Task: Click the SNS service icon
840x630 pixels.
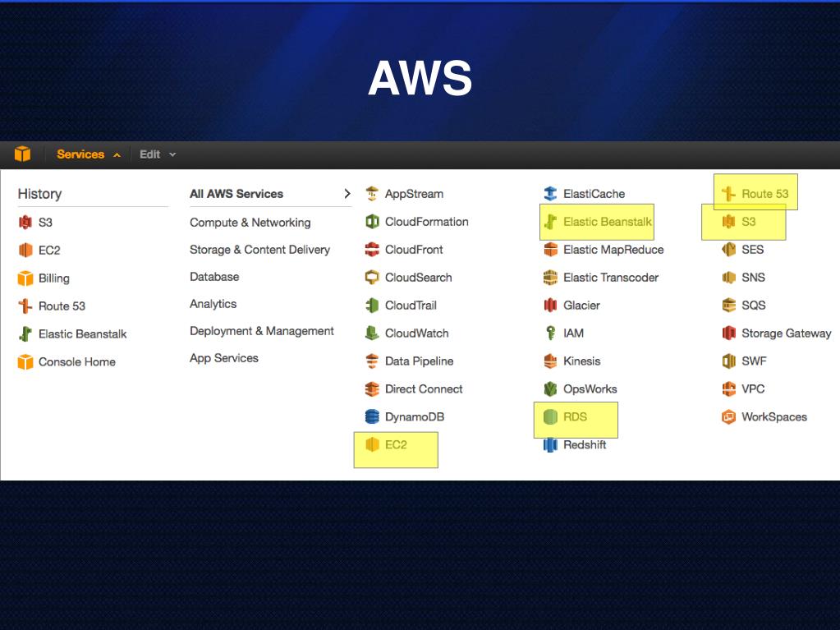Action: pyautogui.click(x=728, y=277)
